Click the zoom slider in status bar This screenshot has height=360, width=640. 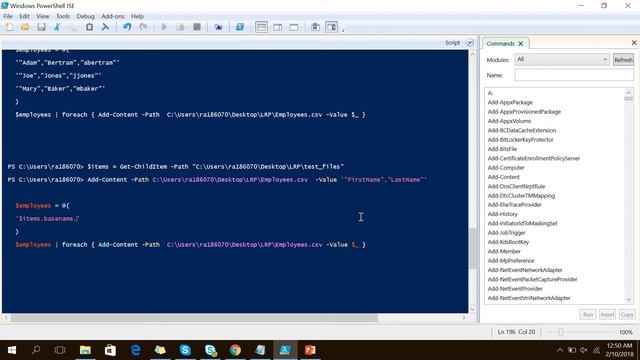[x=561, y=332]
